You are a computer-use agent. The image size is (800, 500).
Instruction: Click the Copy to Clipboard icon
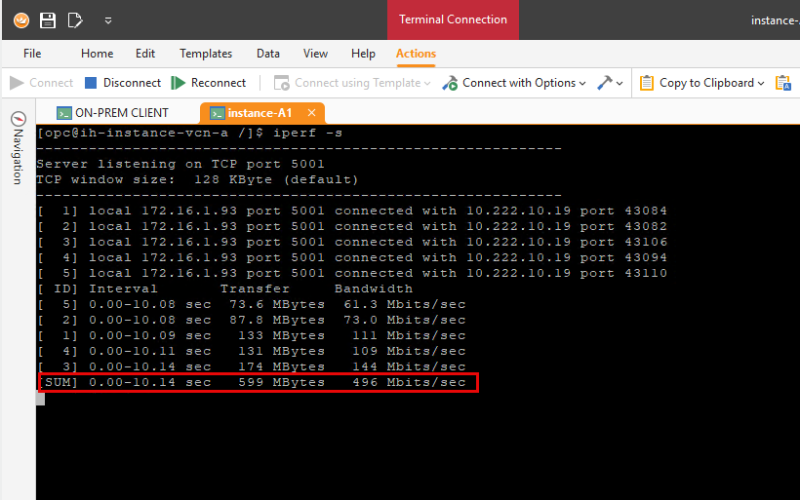[647, 83]
